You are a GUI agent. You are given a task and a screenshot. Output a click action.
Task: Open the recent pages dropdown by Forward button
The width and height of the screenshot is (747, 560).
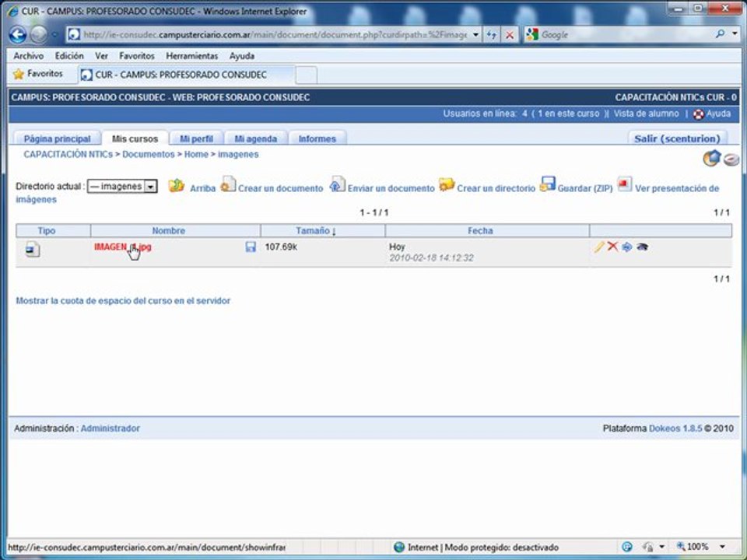tap(54, 35)
